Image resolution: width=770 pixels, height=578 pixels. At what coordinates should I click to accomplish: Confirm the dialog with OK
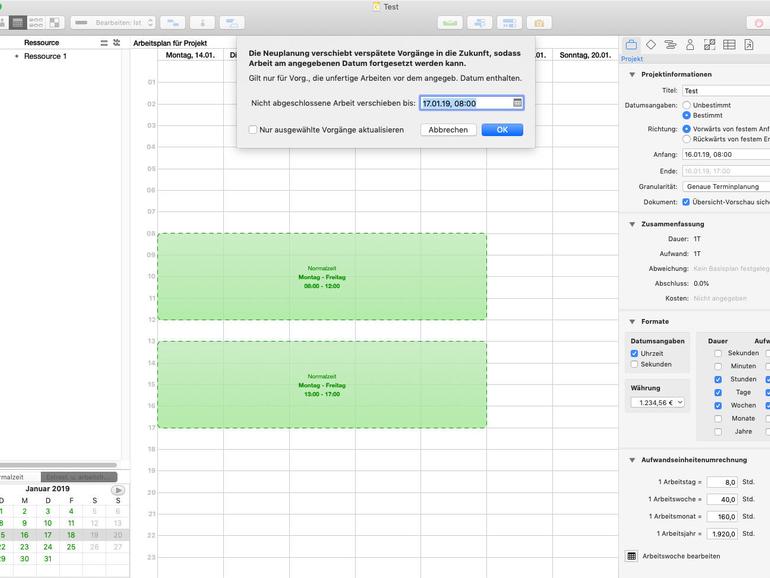(502, 130)
